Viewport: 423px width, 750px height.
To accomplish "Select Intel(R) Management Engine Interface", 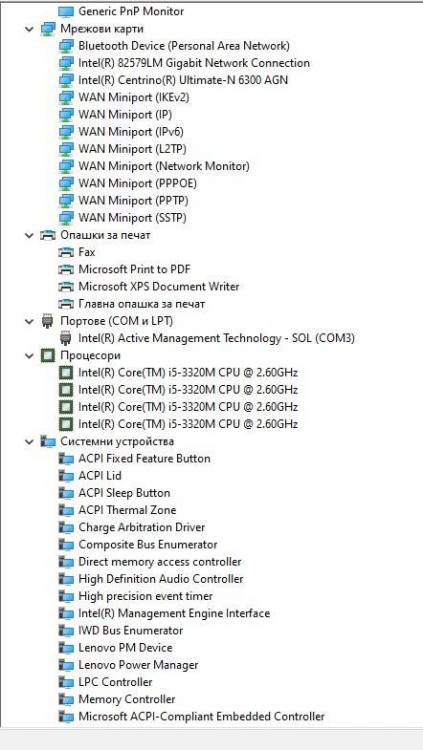I will 174,614.
